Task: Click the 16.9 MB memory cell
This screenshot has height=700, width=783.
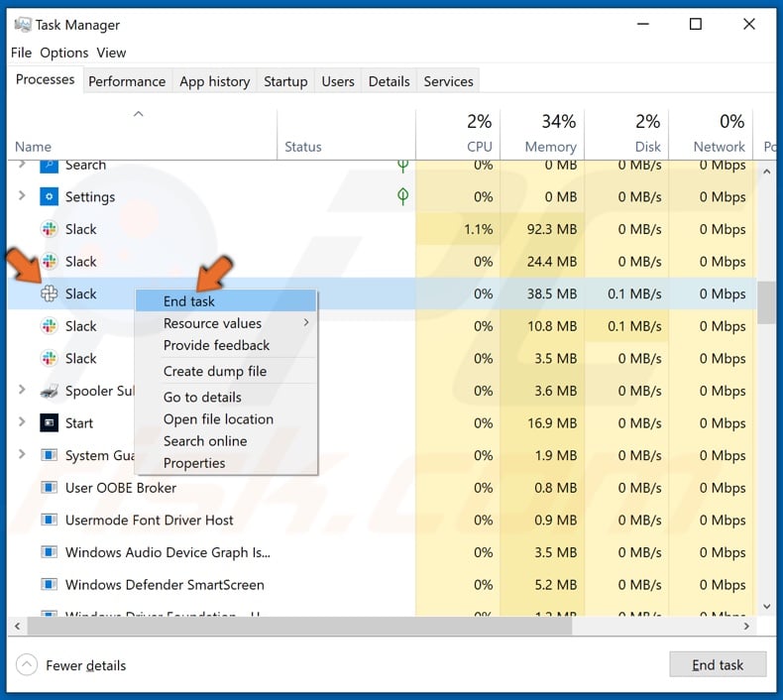Action: pyautogui.click(x=542, y=423)
